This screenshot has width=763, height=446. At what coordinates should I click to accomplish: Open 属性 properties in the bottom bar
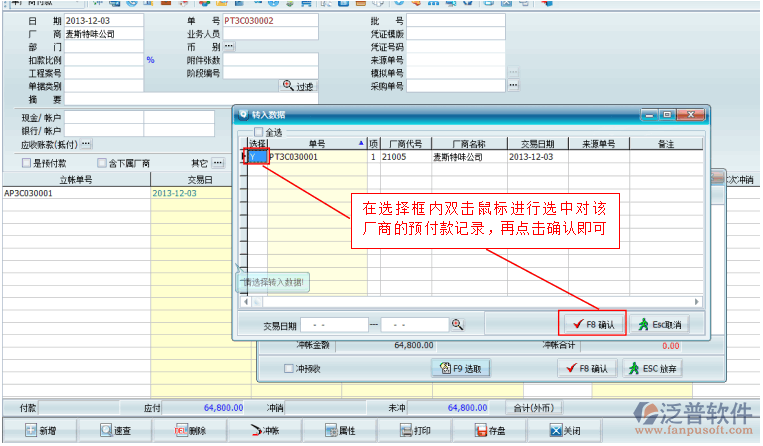[341, 430]
